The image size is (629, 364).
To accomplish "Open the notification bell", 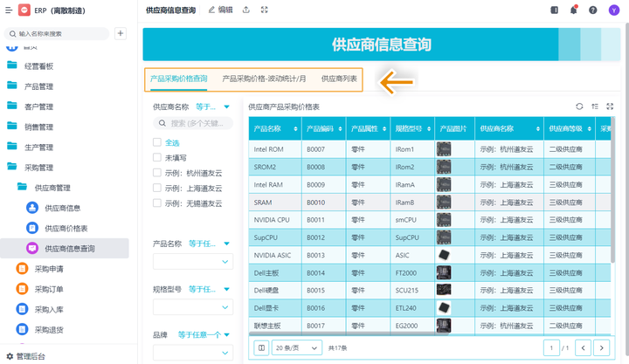I will tap(574, 10).
